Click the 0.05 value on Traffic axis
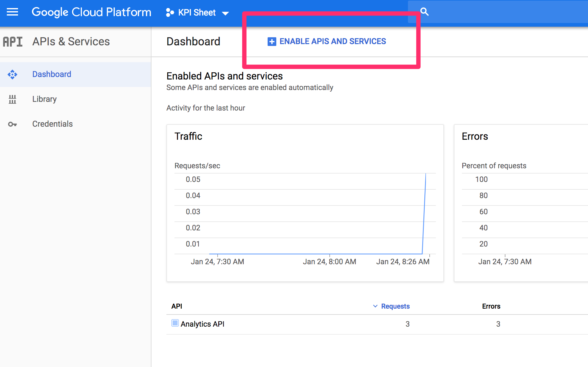The height and width of the screenshot is (367, 588). [x=193, y=179]
